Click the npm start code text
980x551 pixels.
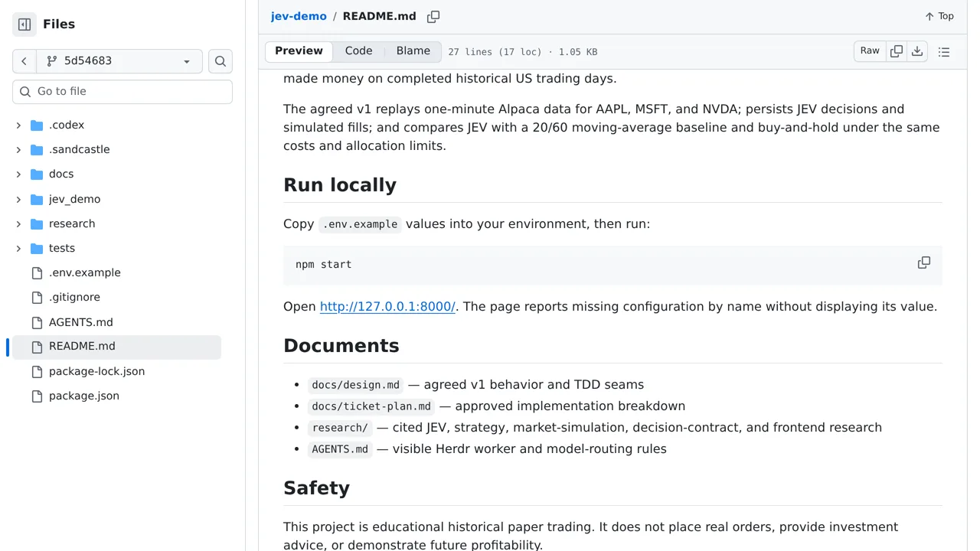pos(323,265)
